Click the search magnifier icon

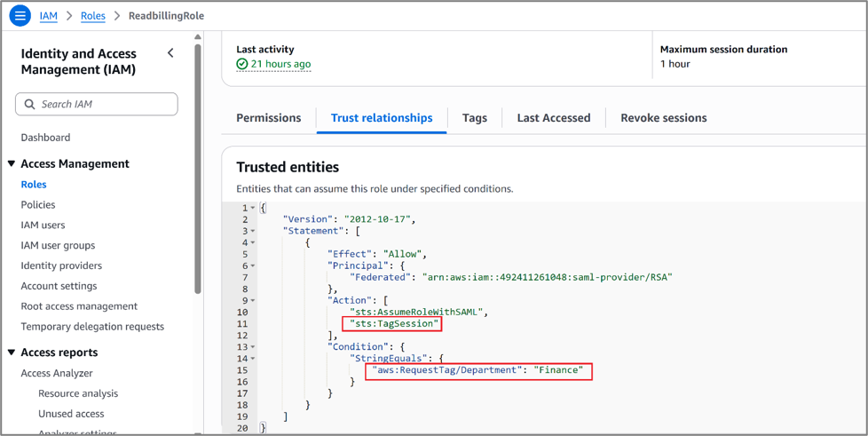pyautogui.click(x=29, y=104)
